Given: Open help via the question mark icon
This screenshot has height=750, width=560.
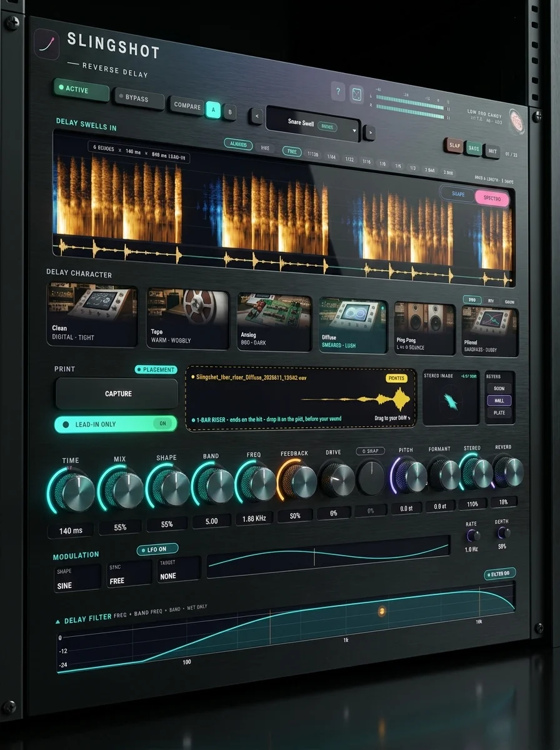Looking at the screenshot, I should [338, 92].
